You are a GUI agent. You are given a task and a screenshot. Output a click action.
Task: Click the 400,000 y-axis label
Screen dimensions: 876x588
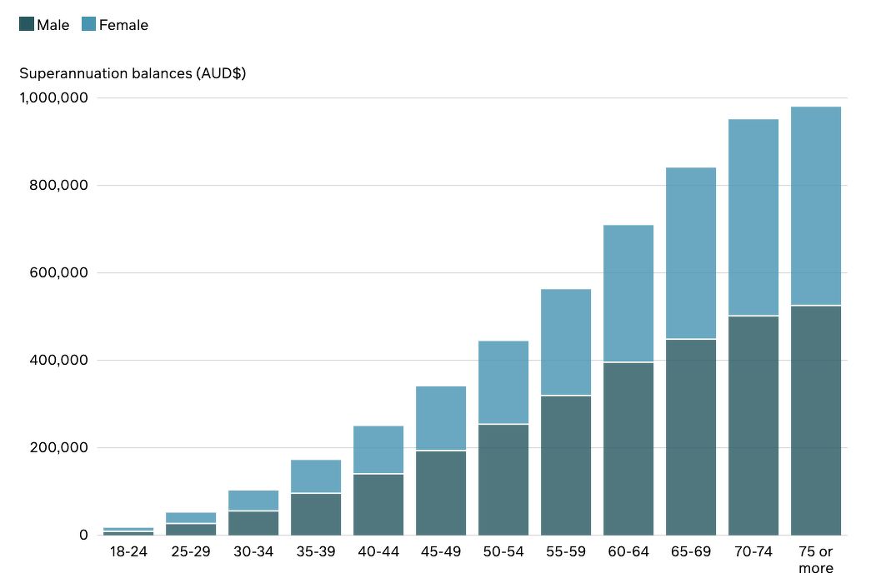coord(58,360)
